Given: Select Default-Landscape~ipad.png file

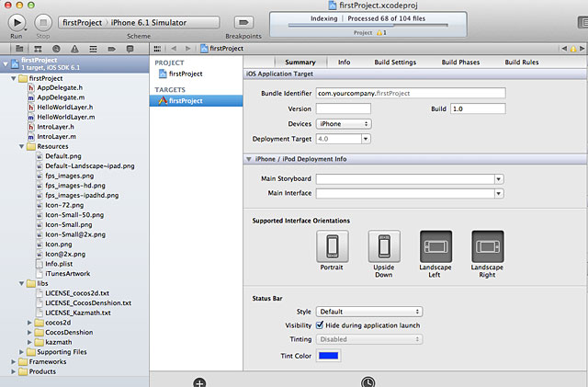Looking at the screenshot, I should pyautogui.click(x=85, y=165).
